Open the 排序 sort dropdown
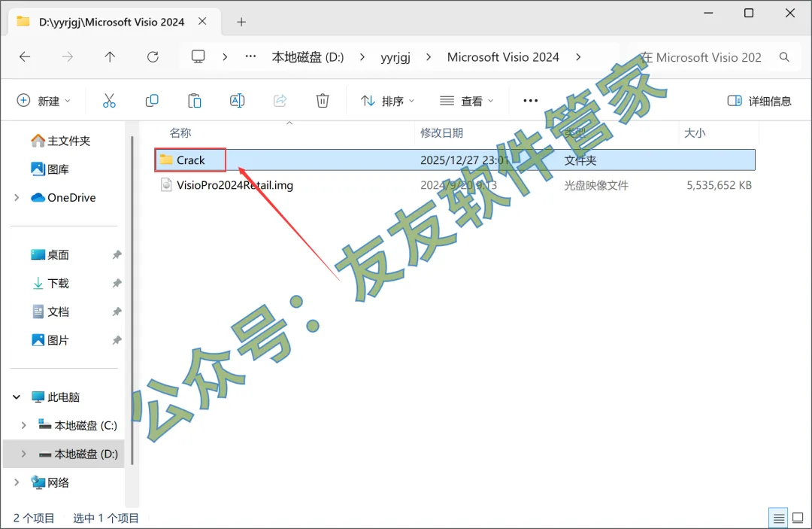The image size is (812, 529). [x=387, y=101]
